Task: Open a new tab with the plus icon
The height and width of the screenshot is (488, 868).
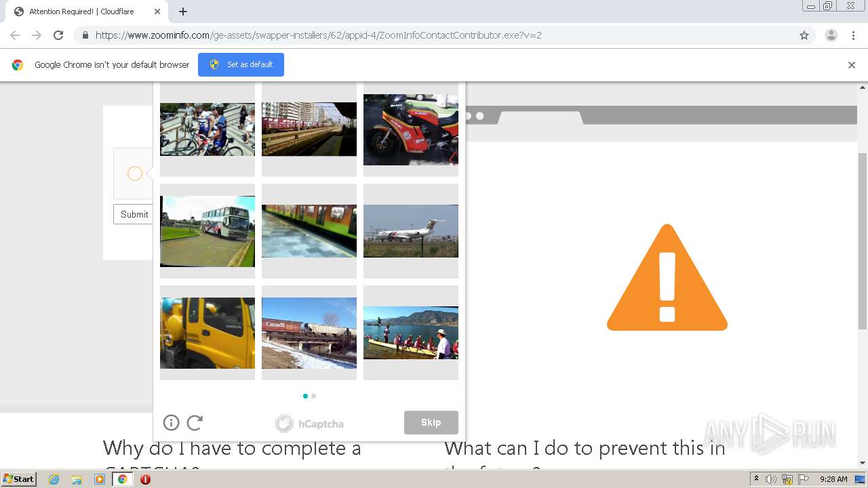Action: [183, 12]
